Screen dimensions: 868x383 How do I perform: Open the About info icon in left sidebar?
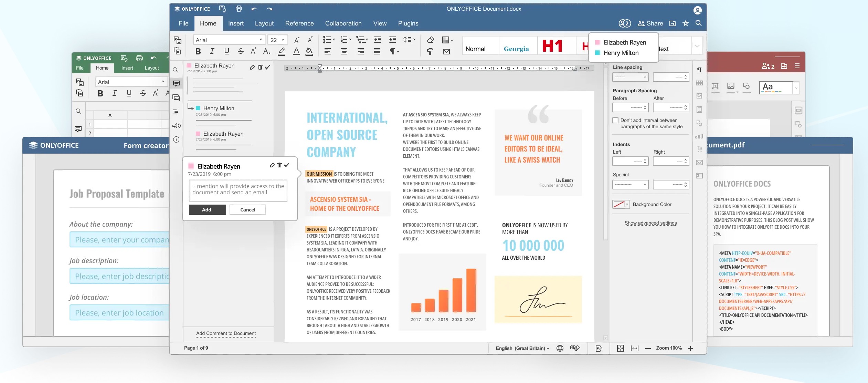(x=176, y=139)
